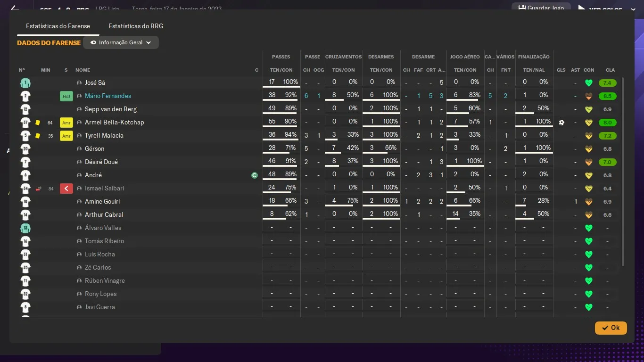Screen dimensions: 644x362
Task: Click José Sá's green condition heart icon
Action: pyautogui.click(x=588, y=83)
